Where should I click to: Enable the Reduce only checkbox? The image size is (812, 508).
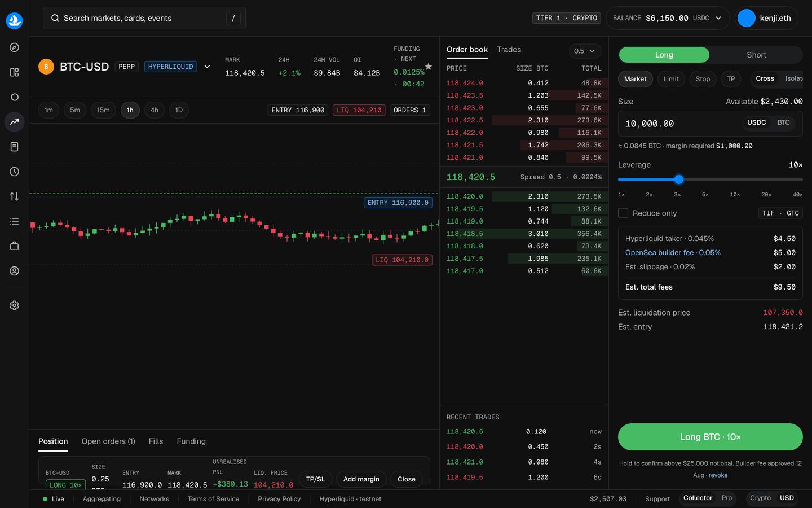coord(623,213)
